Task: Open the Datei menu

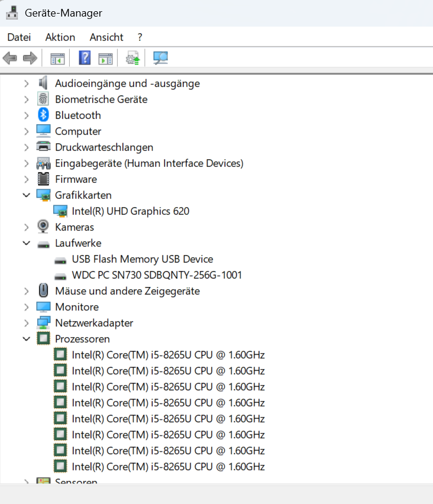Action: click(x=19, y=37)
